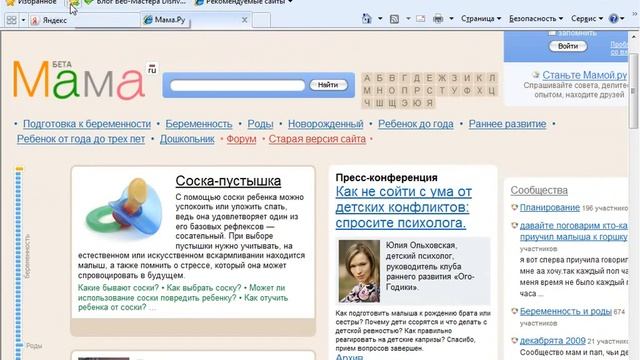Click the icon beside Беременность и роды community
Image resolution: width=640 pixels, height=360 pixels.
pyautogui.click(x=514, y=311)
